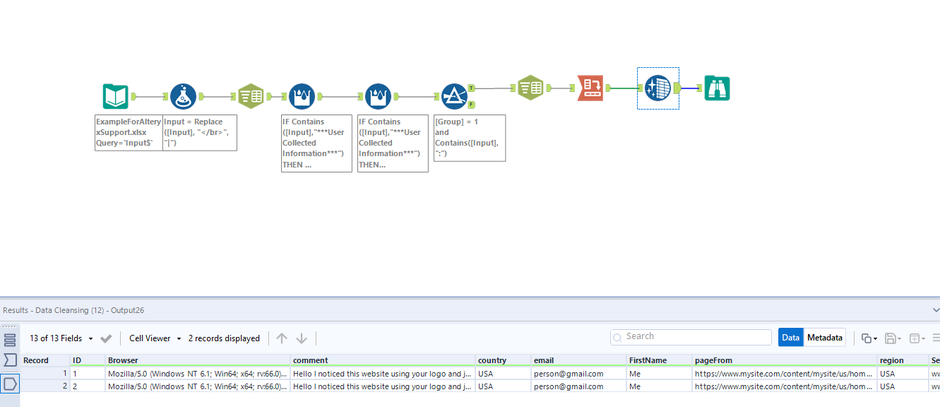The height and width of the screenshot is (407, 940).
Task: Select the Formula tool with flask icon
Action: pos(183,96)
